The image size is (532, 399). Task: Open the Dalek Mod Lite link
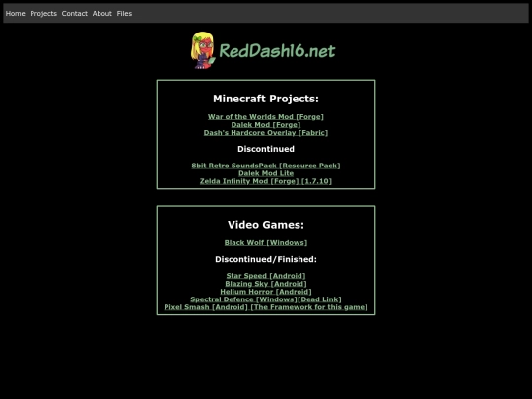[x=266, y=173]
